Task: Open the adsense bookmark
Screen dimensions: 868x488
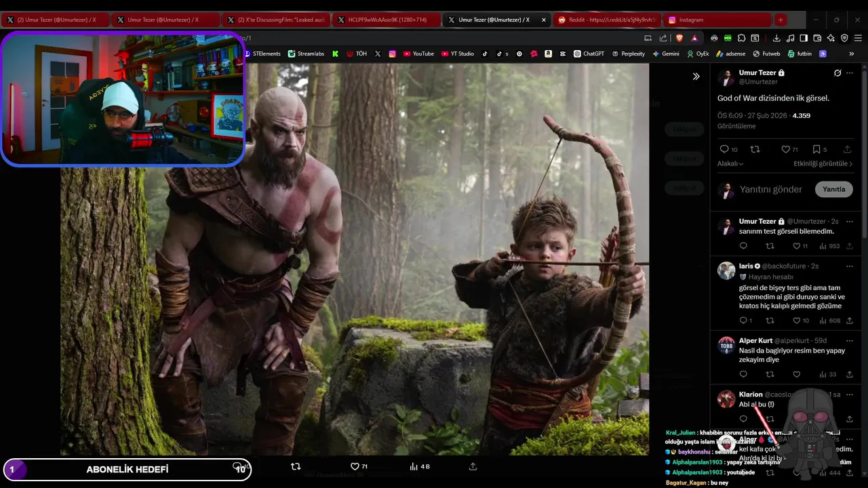Action: point(731,54)
